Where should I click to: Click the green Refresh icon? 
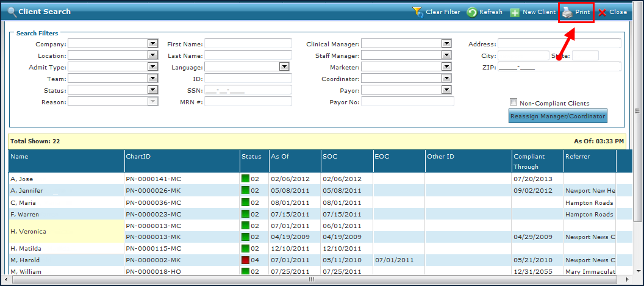472,12
